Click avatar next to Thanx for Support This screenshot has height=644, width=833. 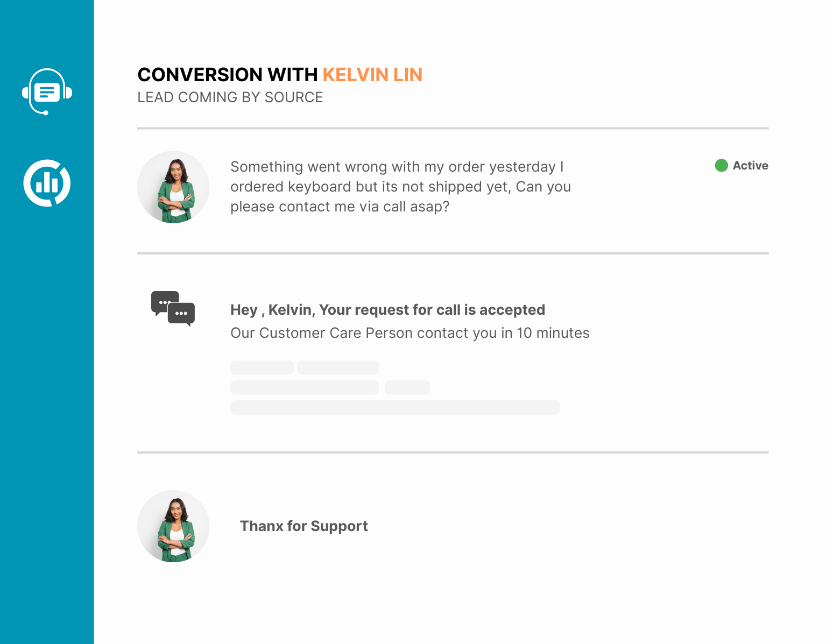[173, 526]
